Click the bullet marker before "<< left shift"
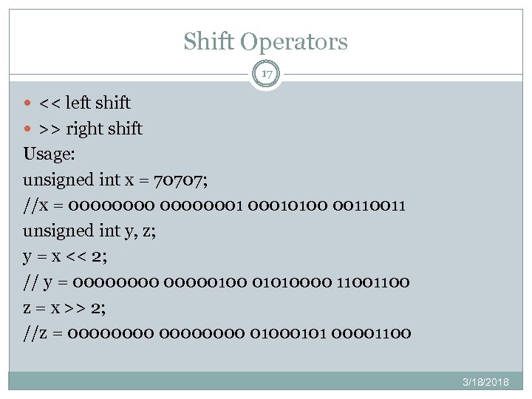Viewport: 532px width, 399px height. coord(28,103)
